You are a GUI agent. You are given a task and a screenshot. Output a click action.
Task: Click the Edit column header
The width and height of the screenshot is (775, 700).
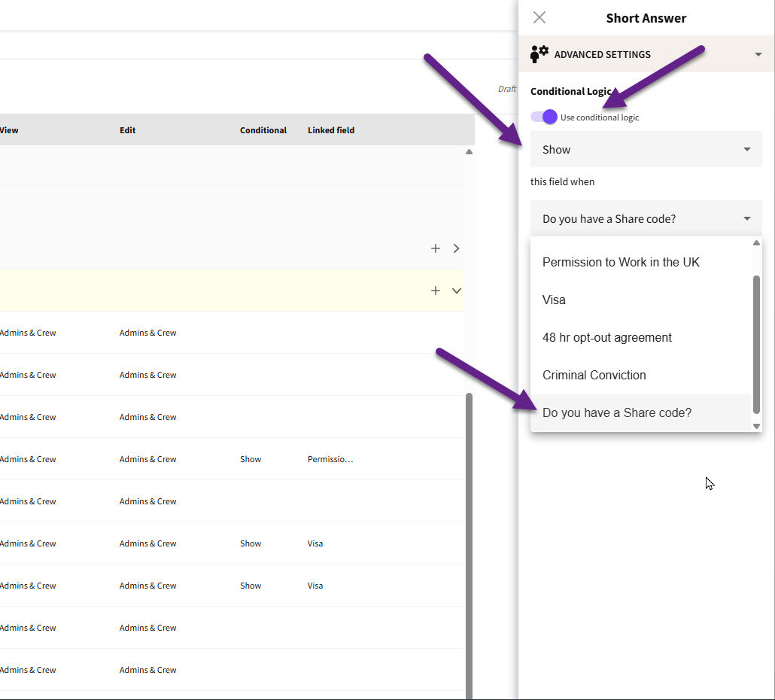[x=127, y=130]
